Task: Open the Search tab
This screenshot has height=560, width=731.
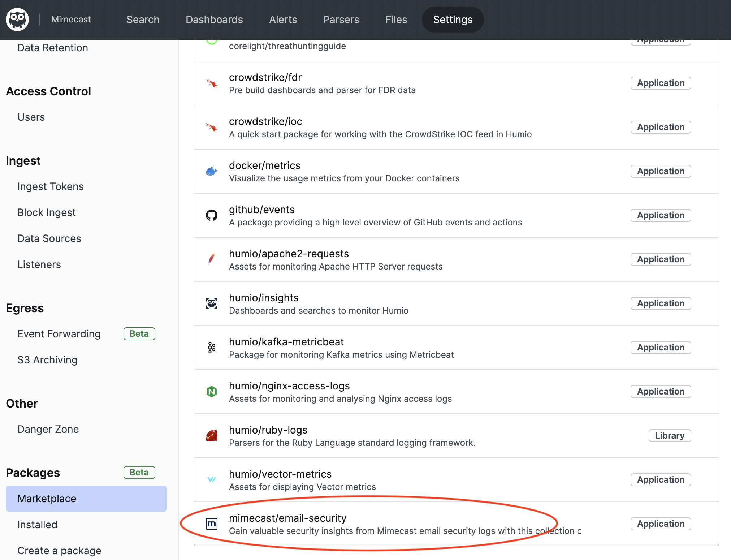Action: (x=143, y=20)
